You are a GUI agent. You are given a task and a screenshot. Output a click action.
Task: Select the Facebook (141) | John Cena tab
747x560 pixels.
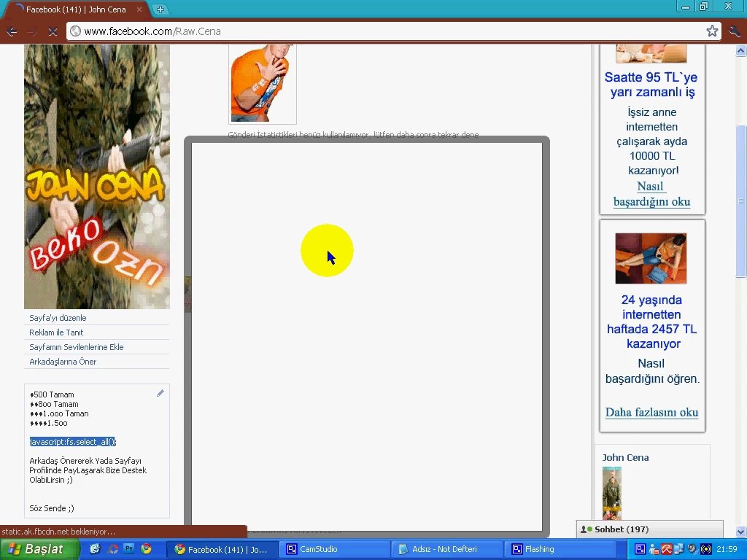pos(76,9)
